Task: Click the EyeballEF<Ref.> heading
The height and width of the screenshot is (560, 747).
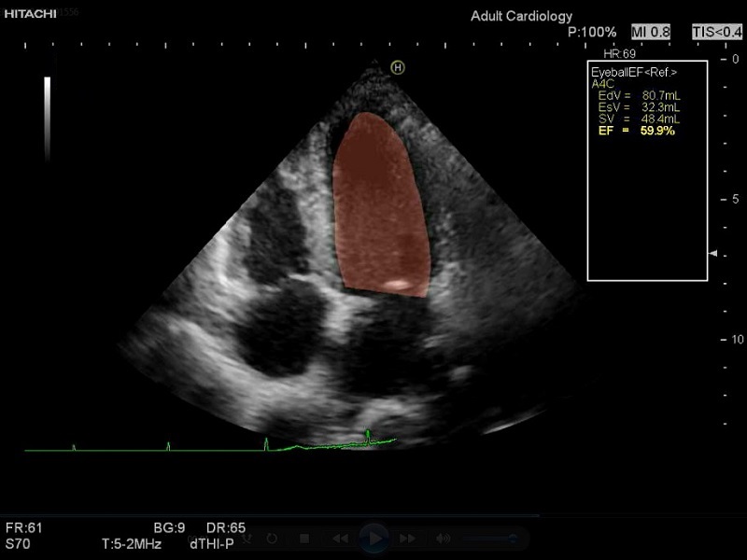Action: click(633, 72)
